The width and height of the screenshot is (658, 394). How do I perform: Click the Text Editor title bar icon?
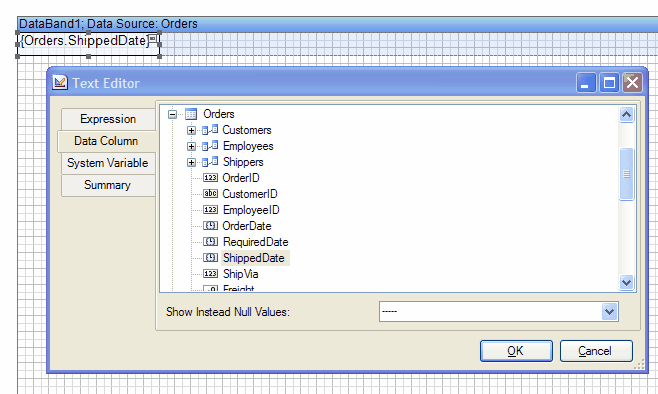60,82
